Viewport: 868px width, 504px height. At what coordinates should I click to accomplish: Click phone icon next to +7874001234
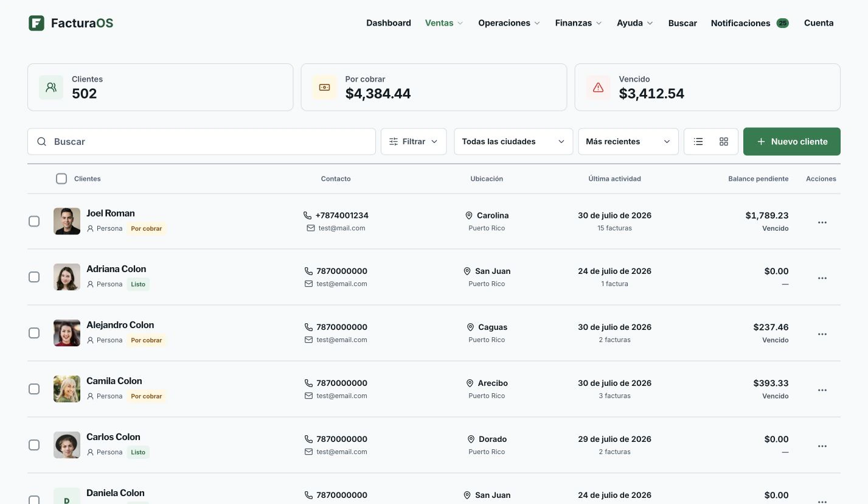307,215
